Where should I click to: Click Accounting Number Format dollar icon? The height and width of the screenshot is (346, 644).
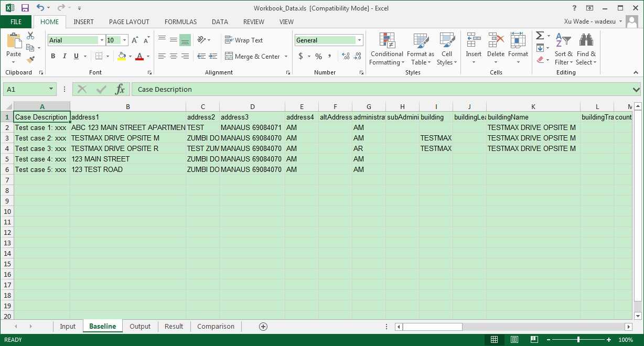300,56
